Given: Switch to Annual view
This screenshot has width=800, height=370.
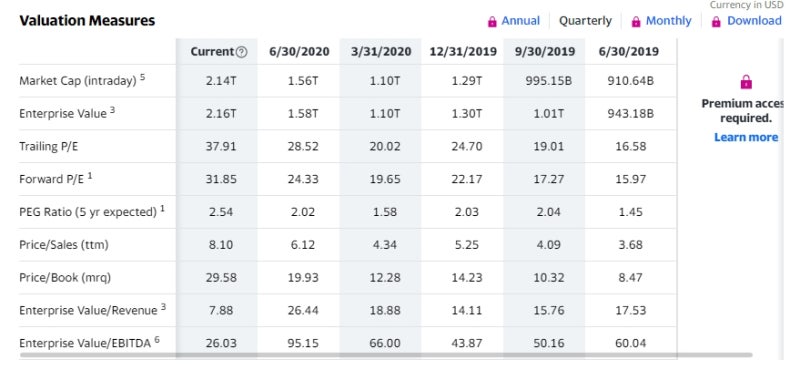Looking at the screenshot, I should (520, 21).
